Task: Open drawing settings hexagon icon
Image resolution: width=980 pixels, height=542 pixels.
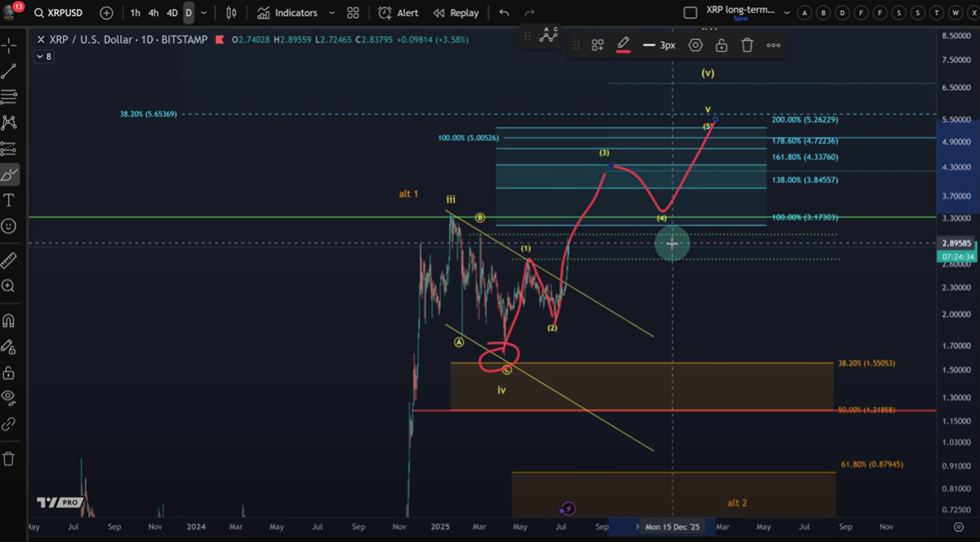Action: click(696, 45)
